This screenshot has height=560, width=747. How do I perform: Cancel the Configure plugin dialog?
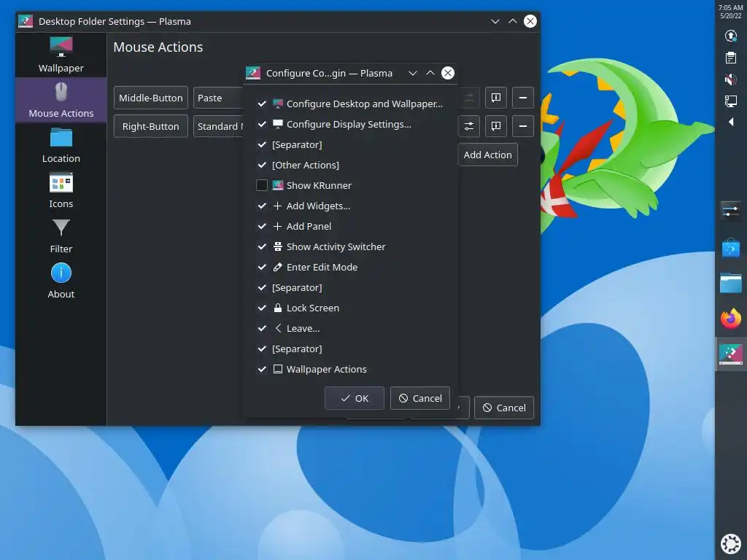tap(420, 398)
